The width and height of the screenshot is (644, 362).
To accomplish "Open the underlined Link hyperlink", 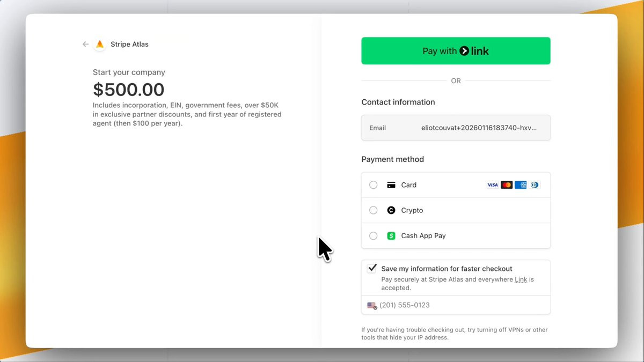I will (x=521, y=279).
